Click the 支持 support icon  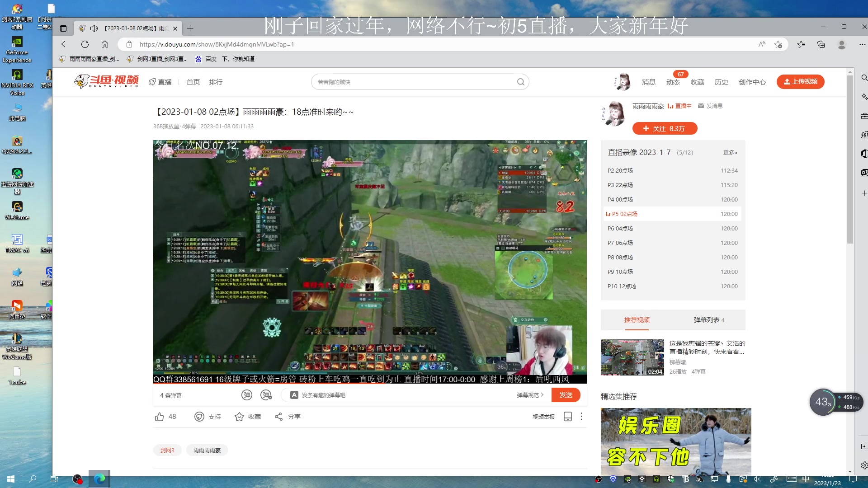pos(199,417)
